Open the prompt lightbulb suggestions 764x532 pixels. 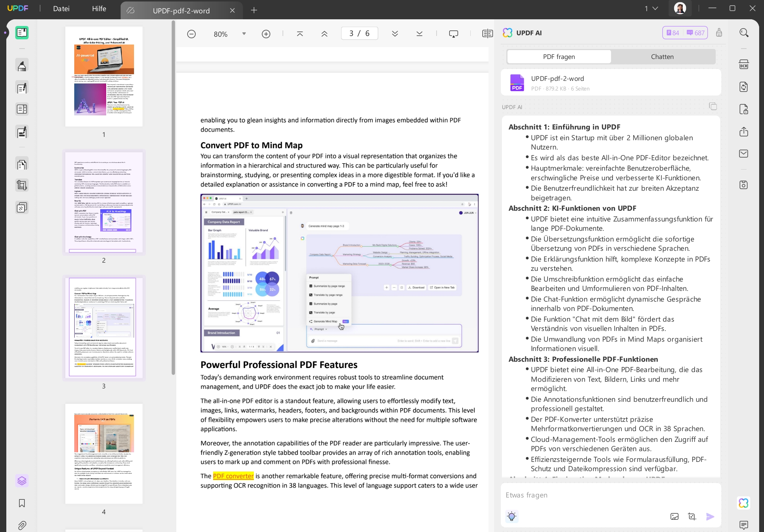[512, 516]
